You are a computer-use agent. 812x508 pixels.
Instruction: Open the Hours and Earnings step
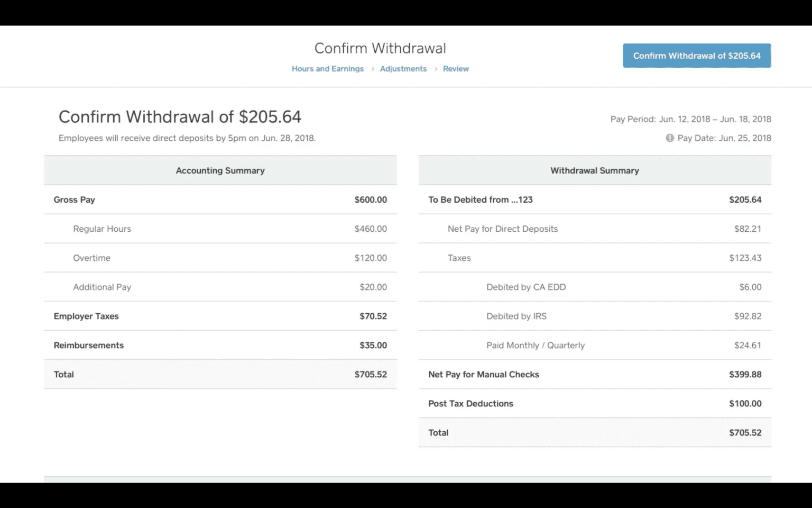click(327, 68)
